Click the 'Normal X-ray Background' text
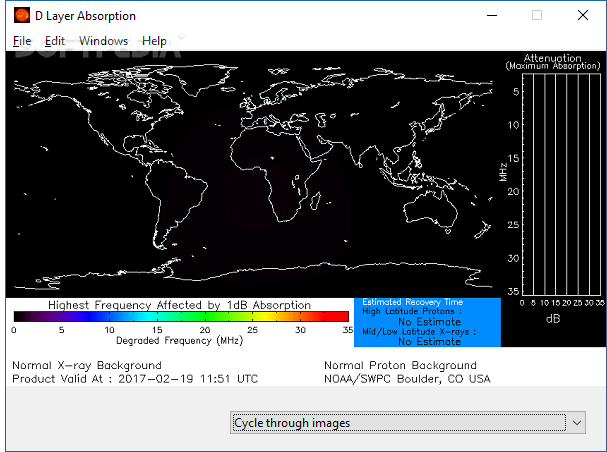 (x=87, y=365)
